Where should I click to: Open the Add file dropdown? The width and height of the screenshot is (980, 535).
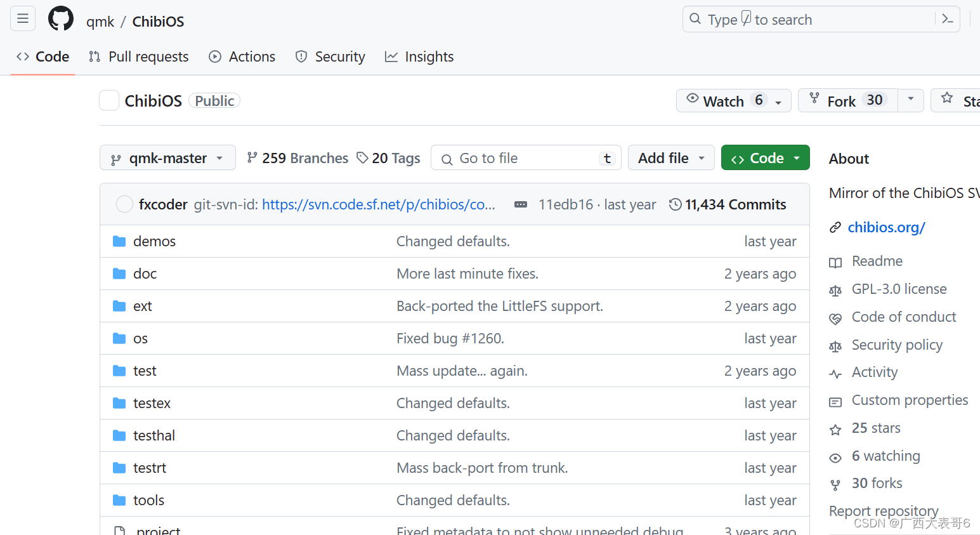671,157
